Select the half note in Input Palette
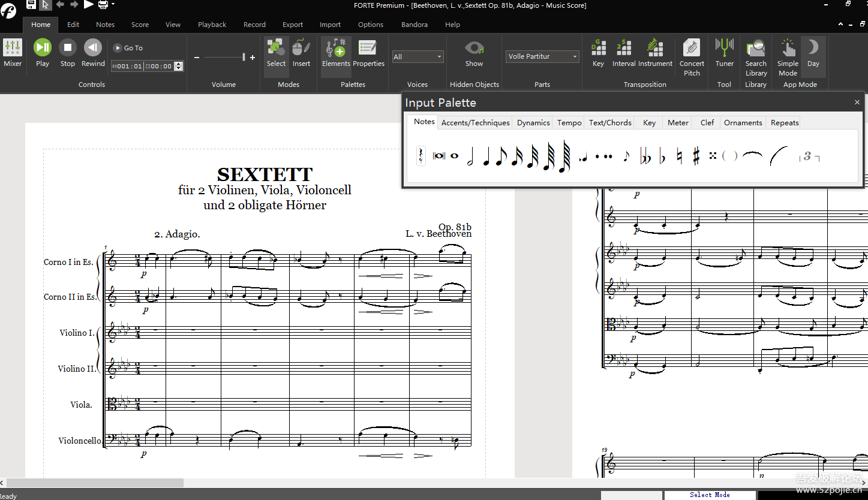Screen dimensions: 868x500 click(x=470, y=156)
